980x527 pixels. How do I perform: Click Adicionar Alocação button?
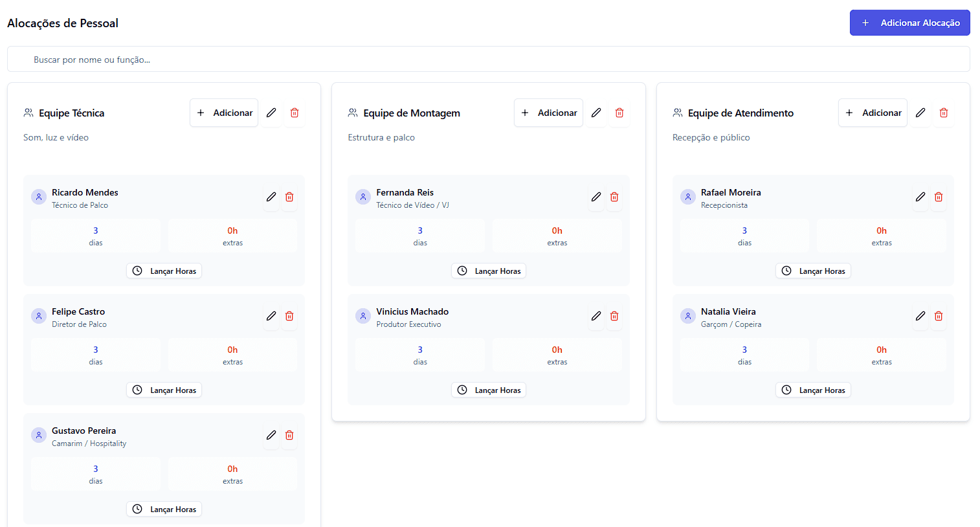coord(909,23)
